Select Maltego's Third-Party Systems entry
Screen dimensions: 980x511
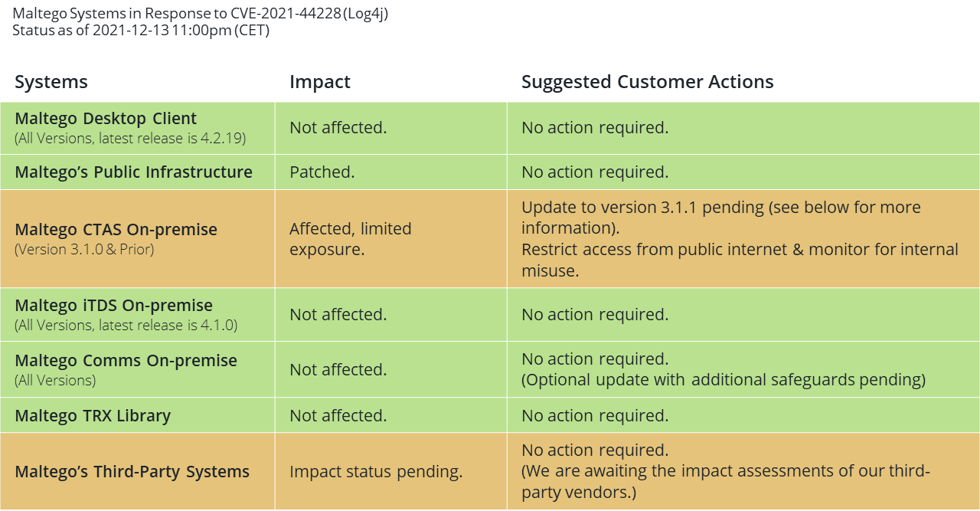[132, 472]
